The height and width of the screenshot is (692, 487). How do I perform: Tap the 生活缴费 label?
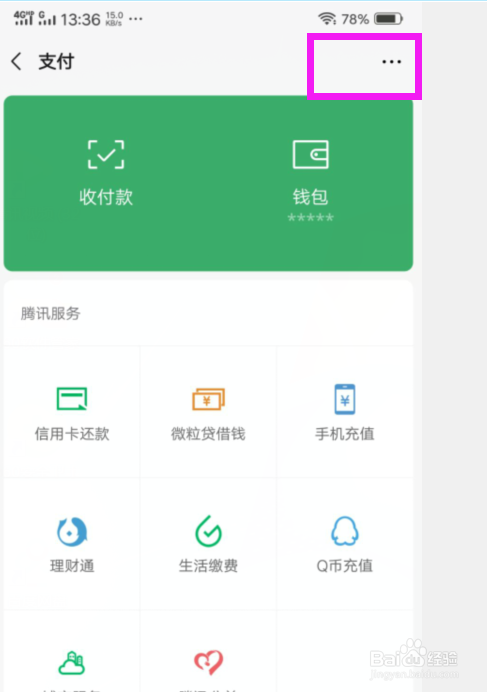[x=208, y=566]
